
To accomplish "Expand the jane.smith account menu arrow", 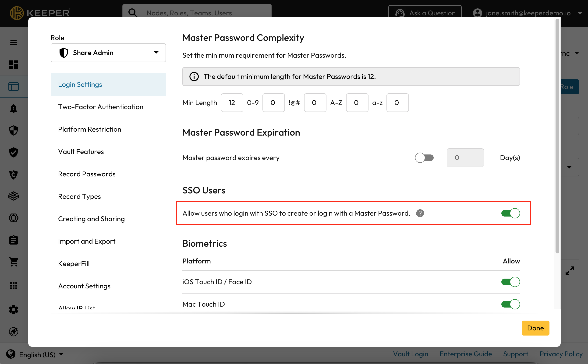I will 580,13.
